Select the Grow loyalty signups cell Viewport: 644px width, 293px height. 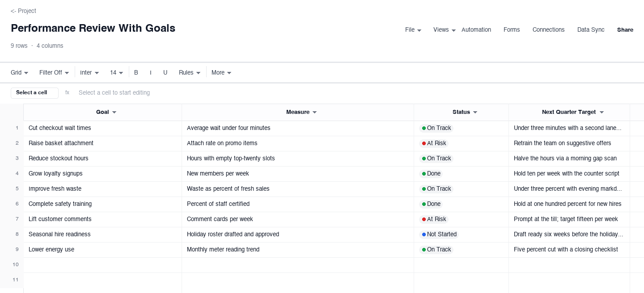(x=102, y=174)
